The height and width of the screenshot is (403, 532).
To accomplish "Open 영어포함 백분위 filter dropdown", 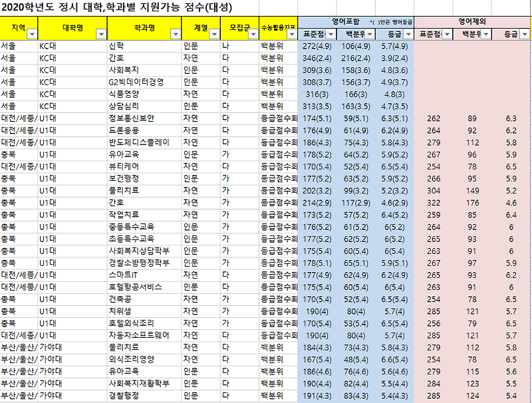I will click(x=370, y=35).
